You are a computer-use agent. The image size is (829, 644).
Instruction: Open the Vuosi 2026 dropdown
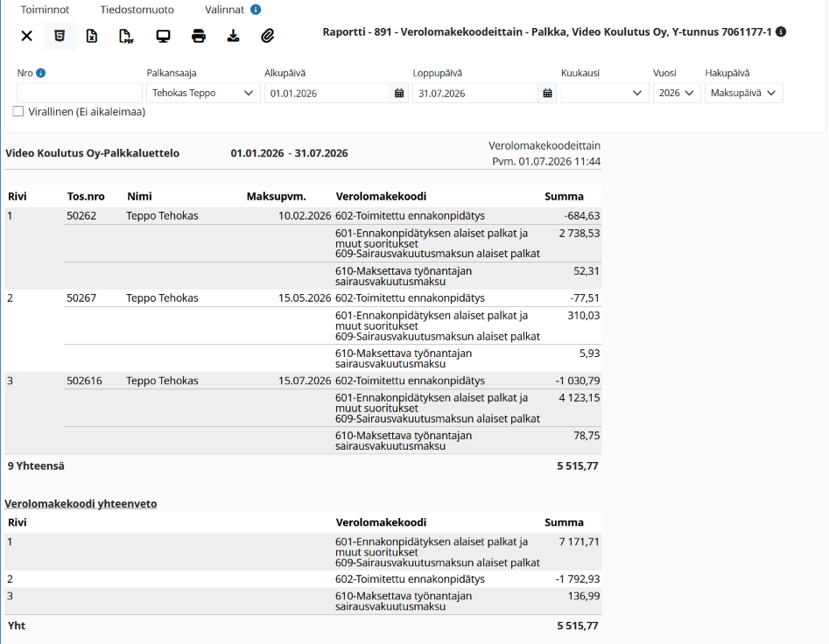pos(677,93)
